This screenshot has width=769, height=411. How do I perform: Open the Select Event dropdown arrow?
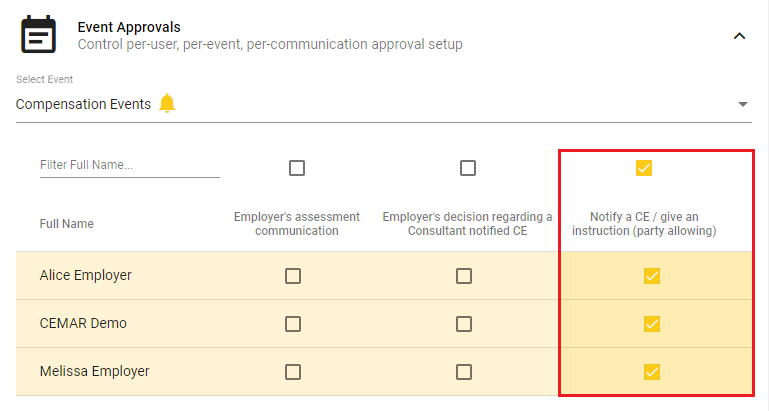pos(743,104)
